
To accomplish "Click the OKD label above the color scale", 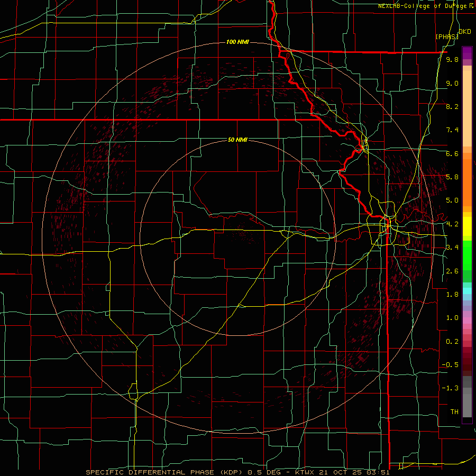I will click(465, 32).
